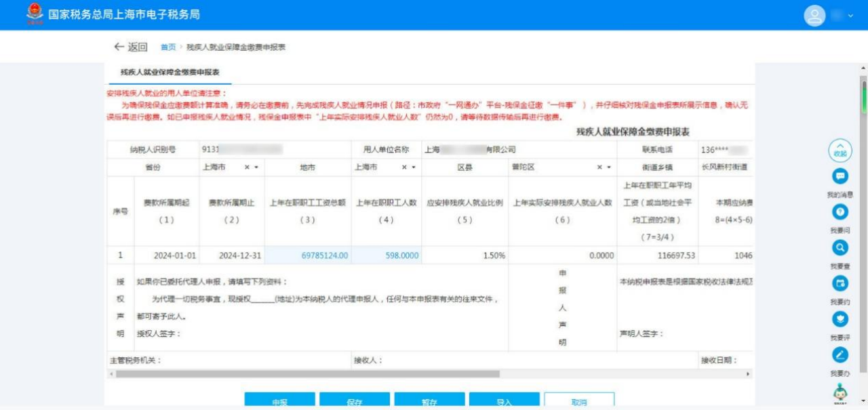Go to 首页 in breadcrumb
Screen dimensions: 868x410
167,47
